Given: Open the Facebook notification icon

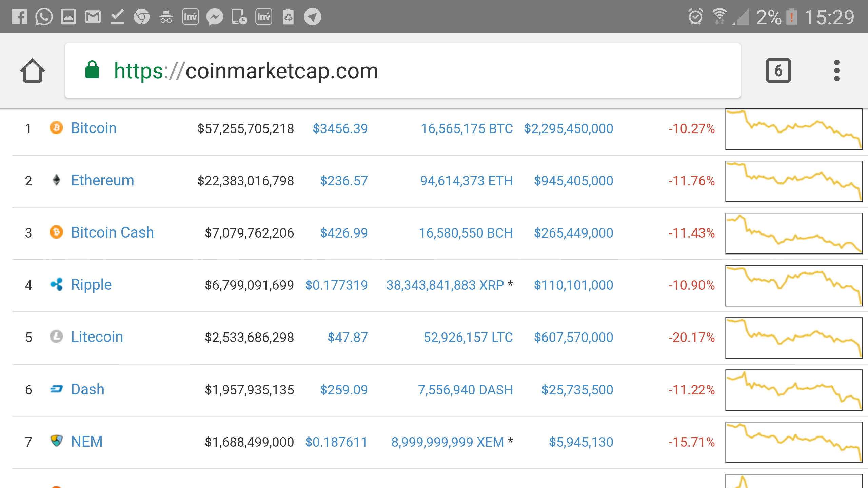Looking at the screenshot, I should 19,17.
